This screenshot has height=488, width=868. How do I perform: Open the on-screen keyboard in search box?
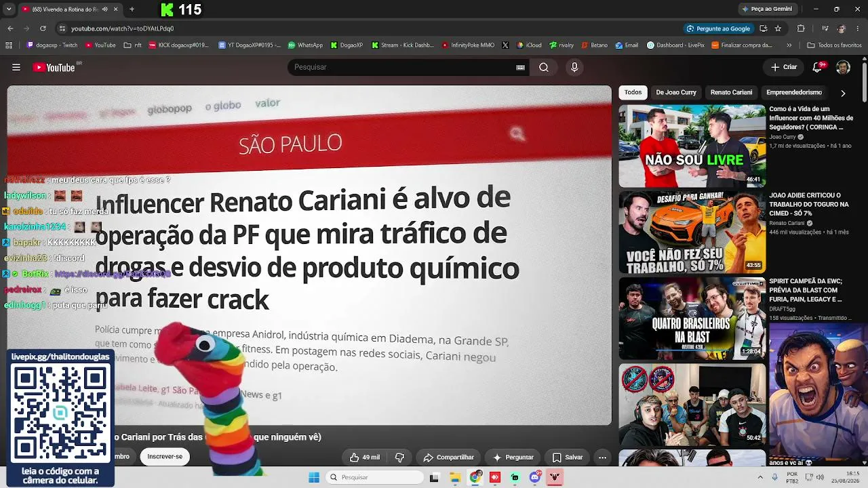[x=520, y=67]
